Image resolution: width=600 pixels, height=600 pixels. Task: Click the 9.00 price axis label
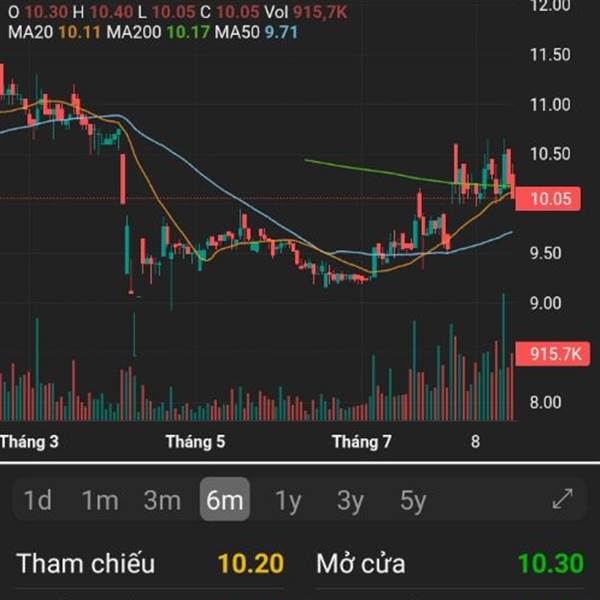click(x=546, y=303)
